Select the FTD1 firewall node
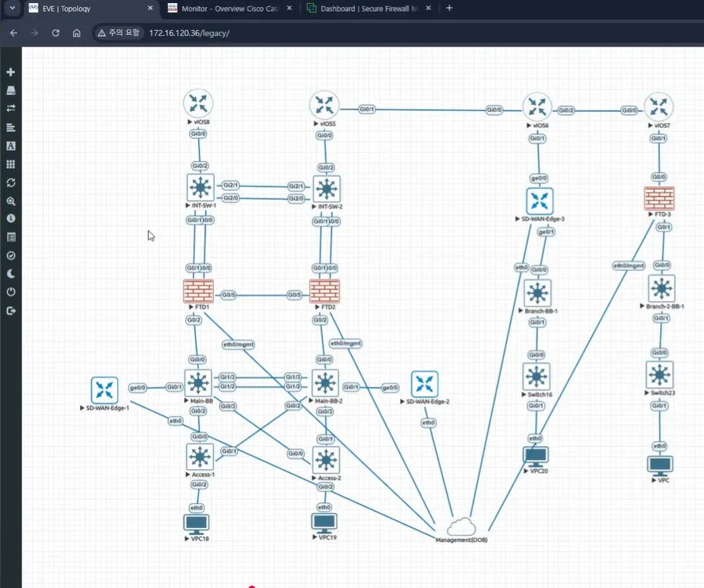 (198, 291)
